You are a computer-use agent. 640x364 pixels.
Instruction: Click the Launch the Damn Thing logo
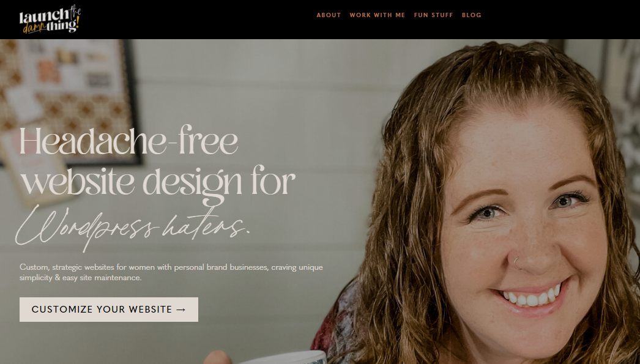coord(50,19)
